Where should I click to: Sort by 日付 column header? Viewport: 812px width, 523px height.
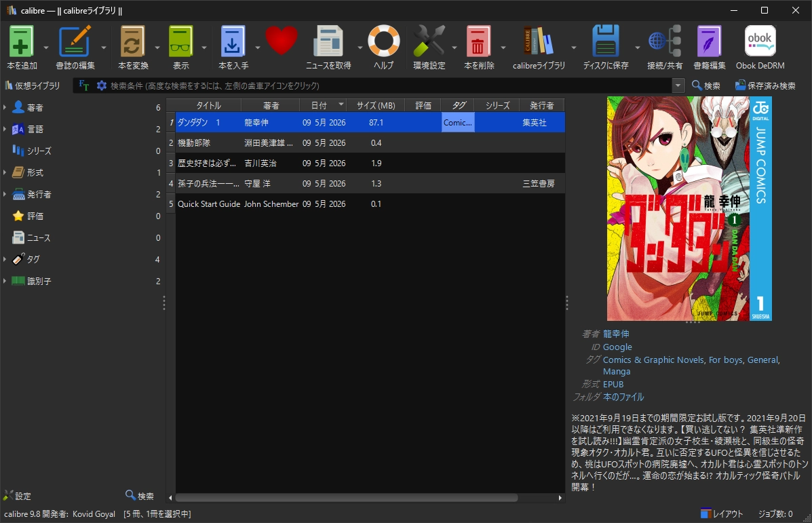[x=323, y=105]
